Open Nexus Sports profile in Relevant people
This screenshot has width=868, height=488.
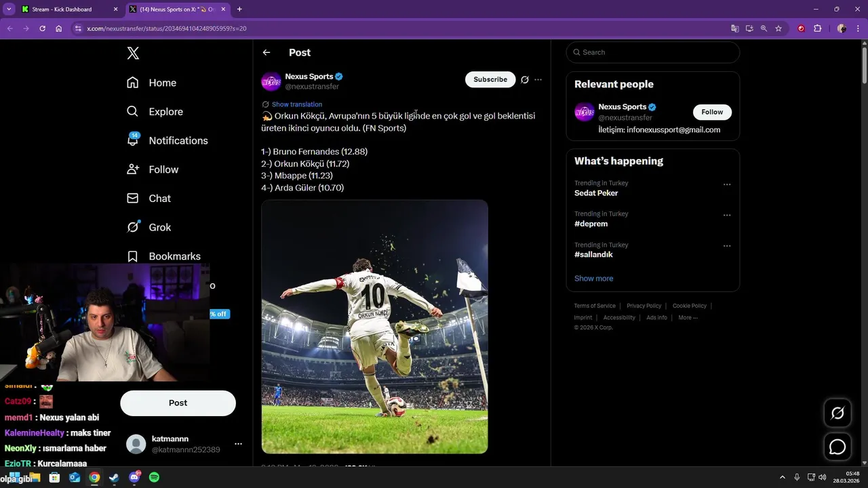622,106
